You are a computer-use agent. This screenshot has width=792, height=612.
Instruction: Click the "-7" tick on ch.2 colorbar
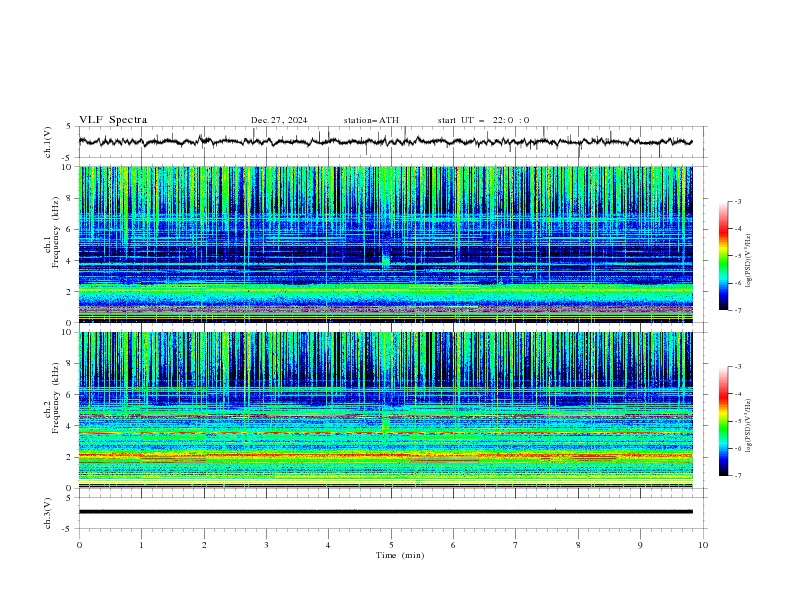[x=738, y=476]
